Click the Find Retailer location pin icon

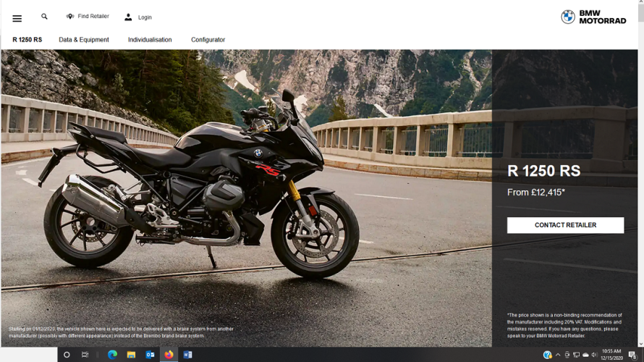pos(70,17)
